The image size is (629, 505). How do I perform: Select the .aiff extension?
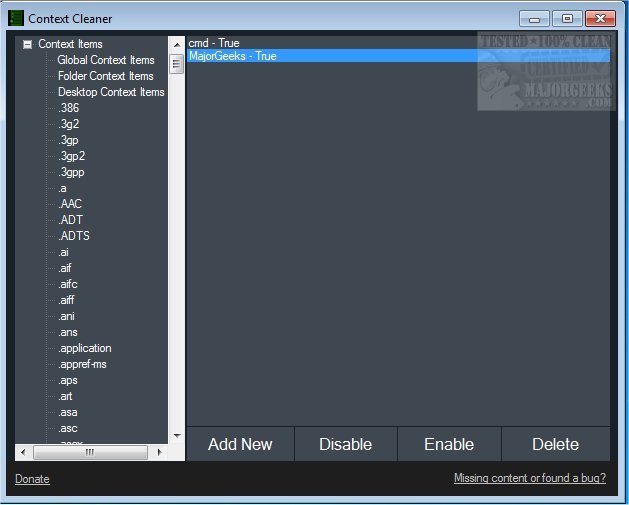click(66, 300)
